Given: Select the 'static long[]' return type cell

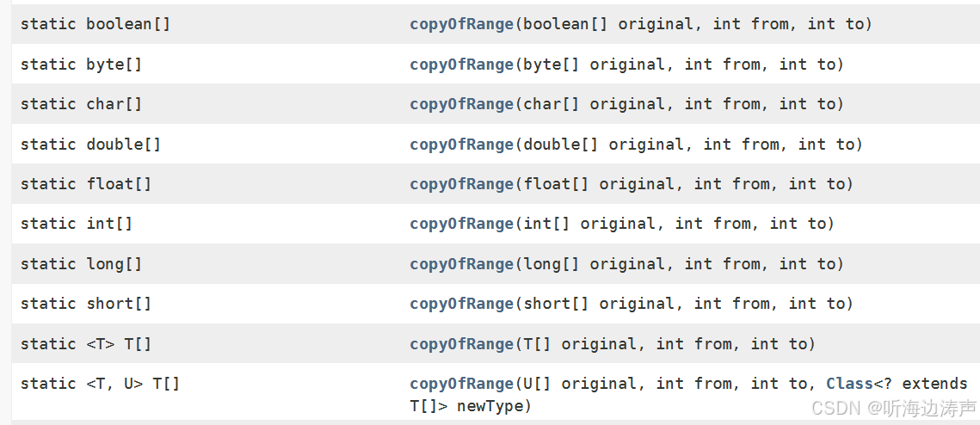Looking at the screenshot, I should [81, 264].
